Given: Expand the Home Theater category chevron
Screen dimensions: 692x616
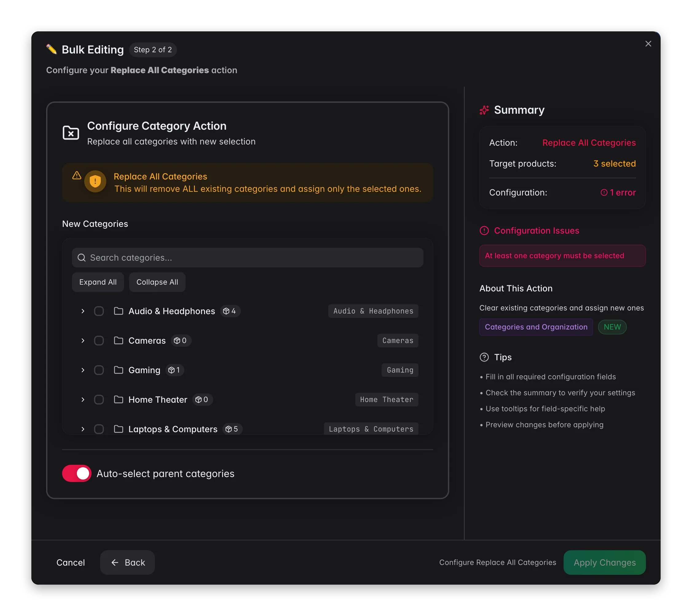Looking at the screenshot, I should coord(83,400).
